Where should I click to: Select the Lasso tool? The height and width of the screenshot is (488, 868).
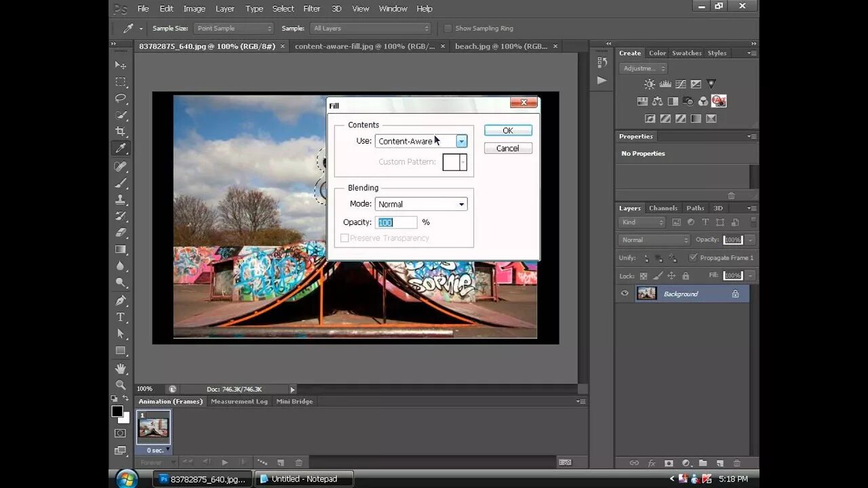[121, 98]
